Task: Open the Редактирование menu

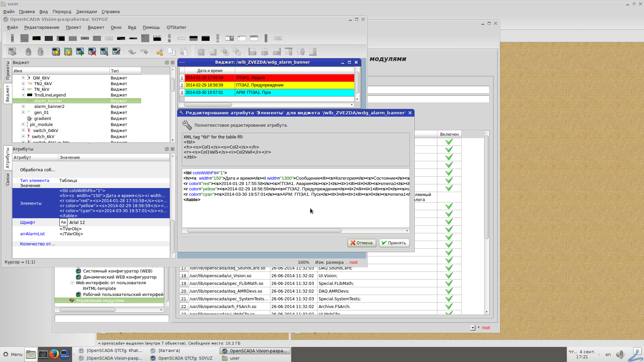Action: click(42, 27)
